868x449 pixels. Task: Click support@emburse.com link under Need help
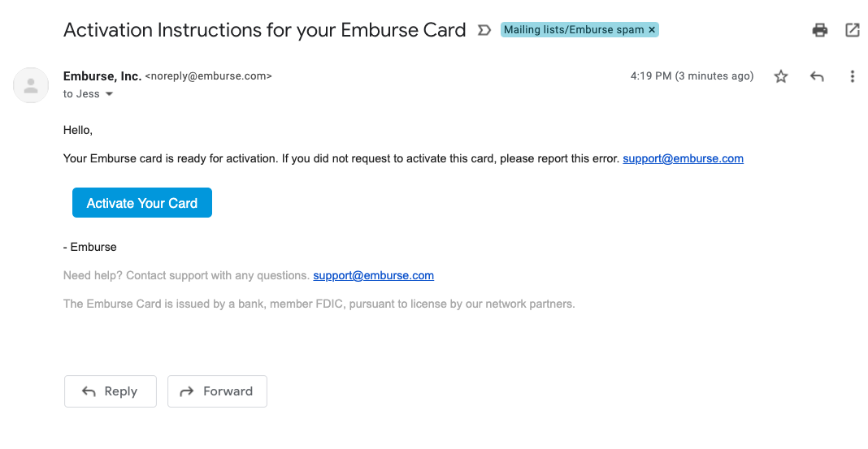(373, 275)
